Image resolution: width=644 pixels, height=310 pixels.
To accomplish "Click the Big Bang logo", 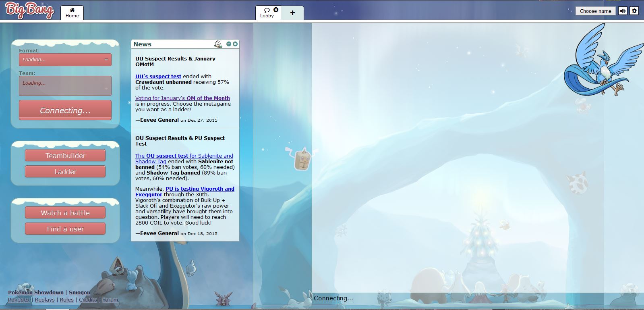I will (29, 10).
